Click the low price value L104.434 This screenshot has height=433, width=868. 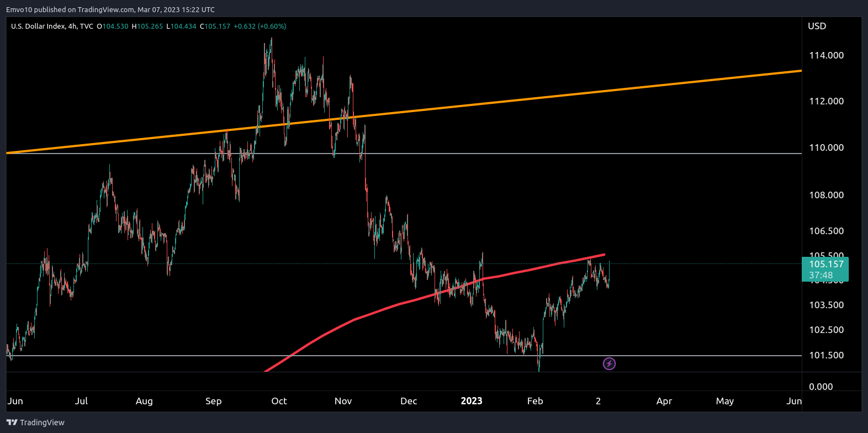coord(181,26)
